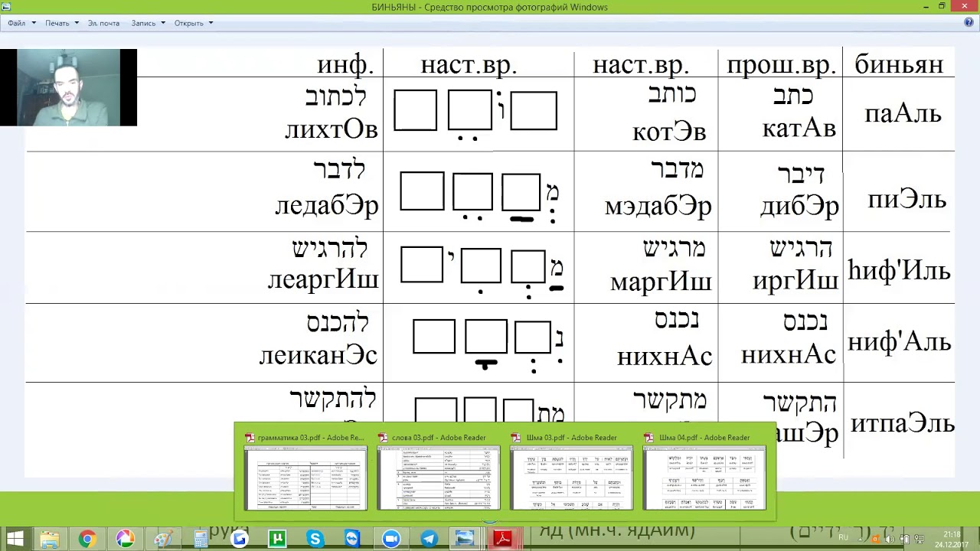Open the Запись dropdown menu
The height and width of the screenshot is (551, 980).
coord(148,23)
